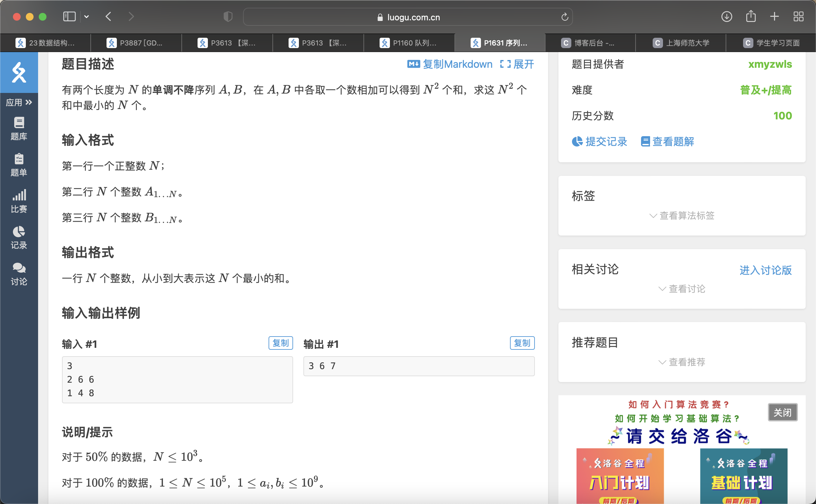Open the 题库 problem library sidebar icon
This screenshot has width=816, height=504.
tap(19, 128)
